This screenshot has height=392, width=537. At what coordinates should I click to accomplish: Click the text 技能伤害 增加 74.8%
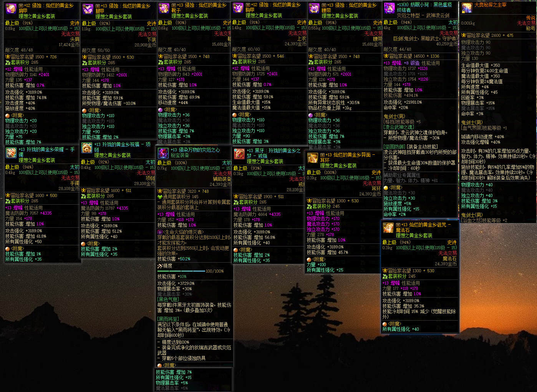click(26, 98)
